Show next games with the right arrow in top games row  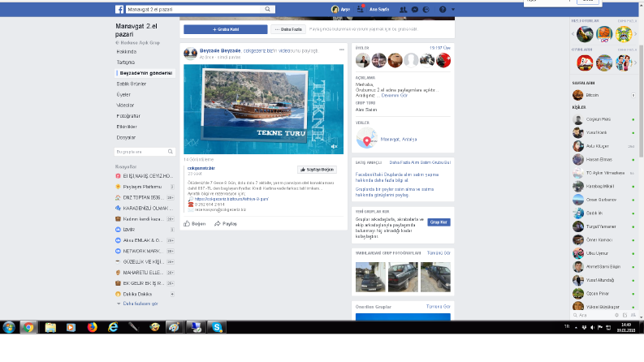[x=635, y=34]
